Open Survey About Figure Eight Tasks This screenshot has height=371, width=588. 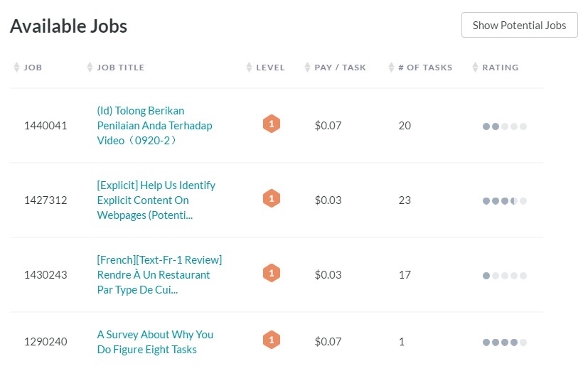pos(155,342)
